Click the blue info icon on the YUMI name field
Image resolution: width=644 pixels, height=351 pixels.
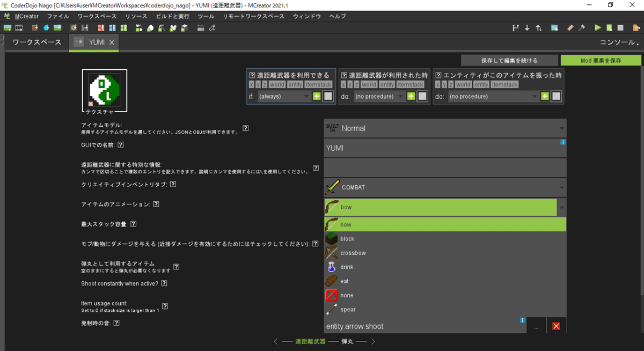coord(562,142)
